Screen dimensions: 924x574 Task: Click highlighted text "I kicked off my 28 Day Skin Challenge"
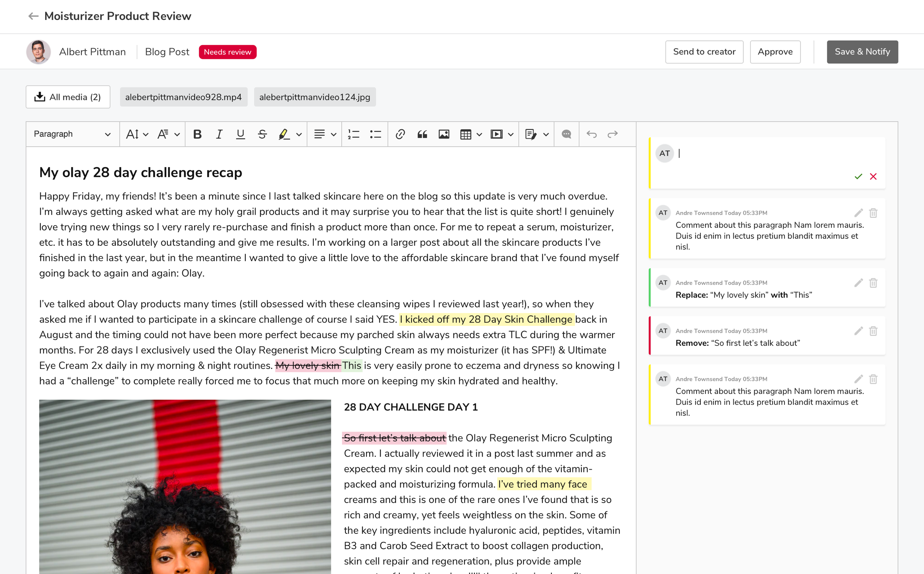coord(486,319)
